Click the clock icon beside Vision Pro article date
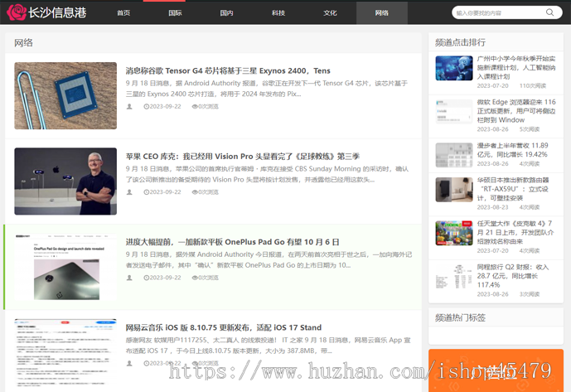The image size is (571, 392). coord(147,192)
